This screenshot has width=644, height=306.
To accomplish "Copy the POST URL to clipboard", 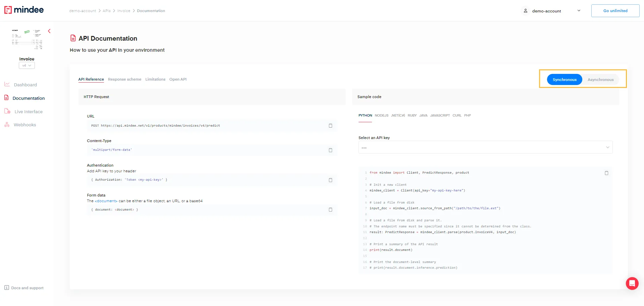I will (x=330, y=126).
